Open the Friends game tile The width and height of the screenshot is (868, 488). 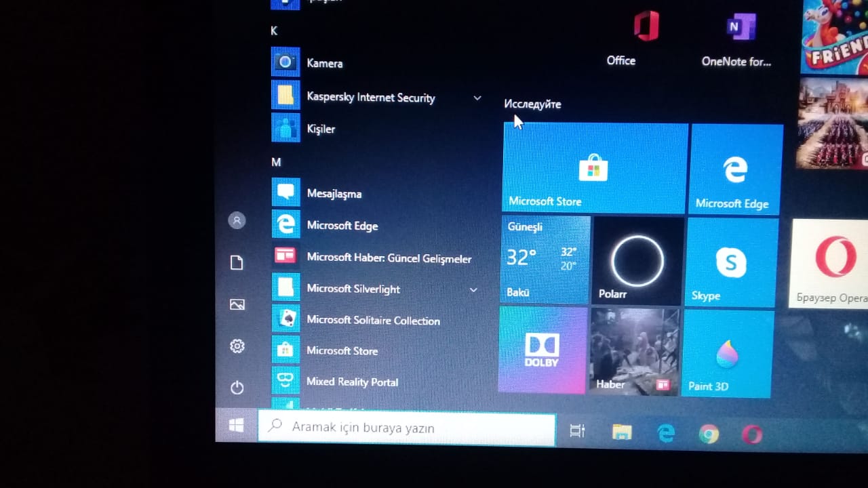click(834, 36)
